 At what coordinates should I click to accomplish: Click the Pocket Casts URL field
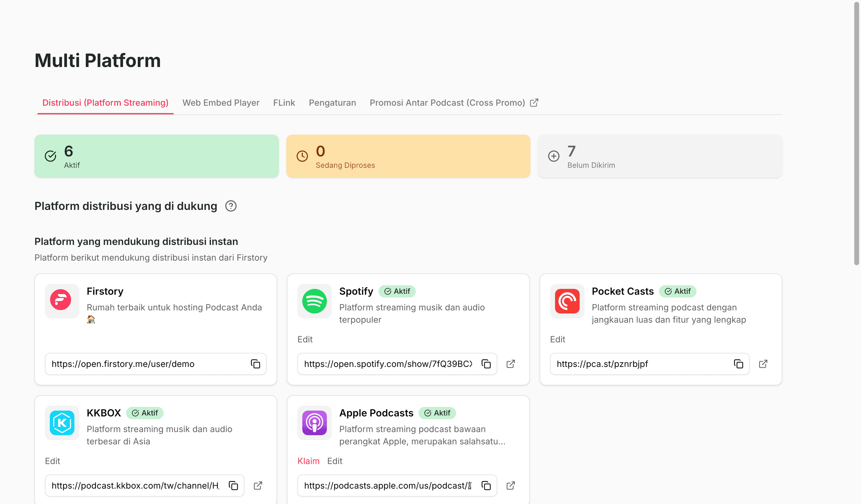click(649, 364)
